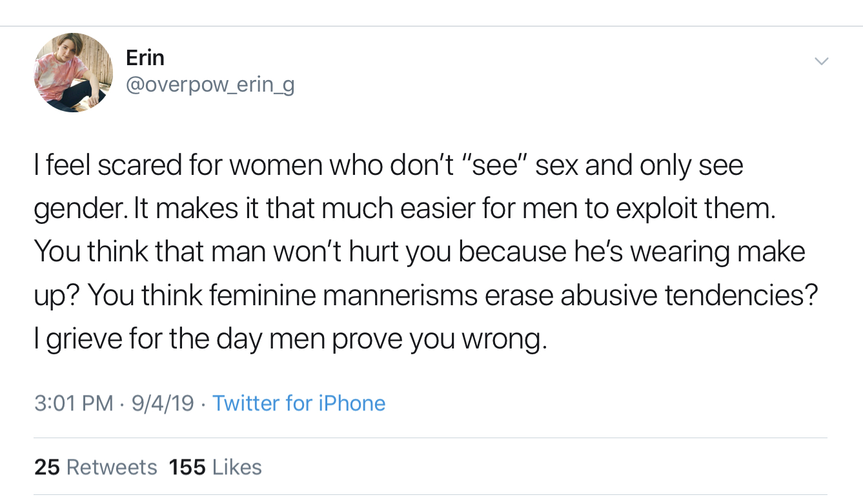
Task: Expand the tweet options chevron
Action: coord(821,61)
